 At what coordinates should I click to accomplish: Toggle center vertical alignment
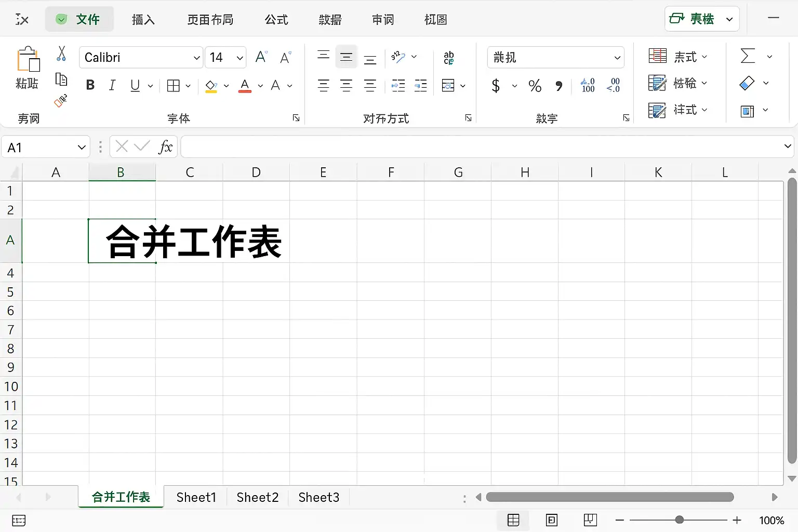click(x=347, y=57)
